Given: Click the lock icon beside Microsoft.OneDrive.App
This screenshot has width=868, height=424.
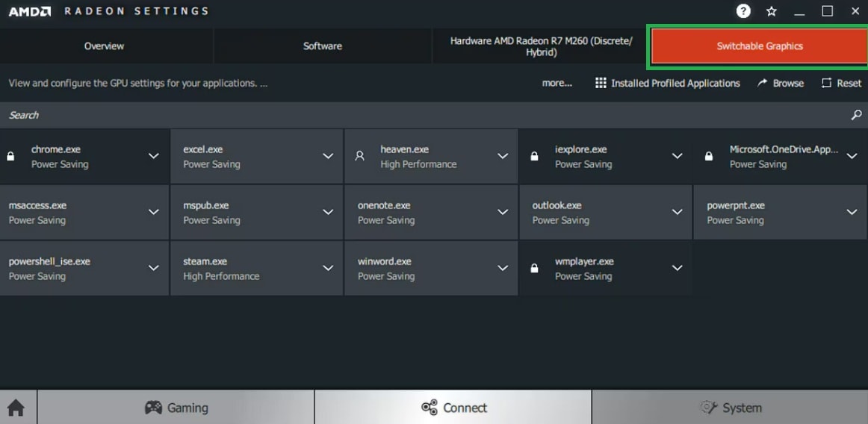Looking at the screenshot, I should [709, 157].
